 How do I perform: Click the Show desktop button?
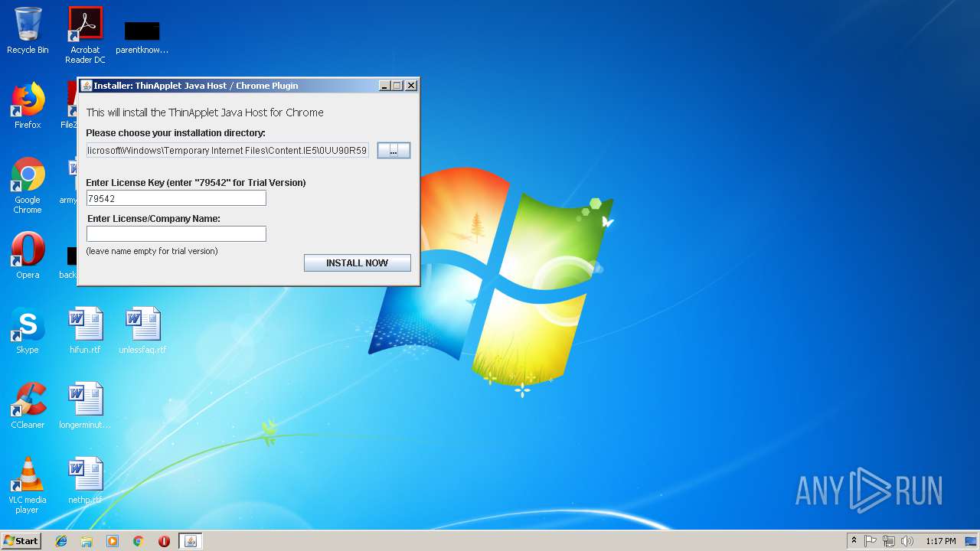pos(972,541)
